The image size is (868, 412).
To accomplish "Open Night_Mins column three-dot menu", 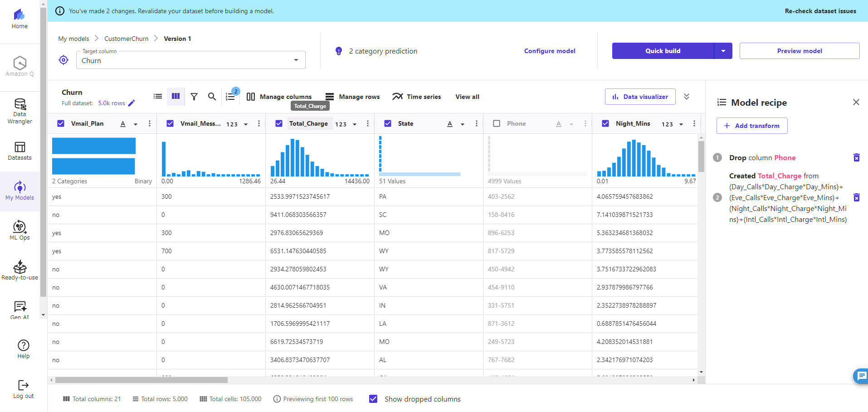I will (x=694, y=123).
